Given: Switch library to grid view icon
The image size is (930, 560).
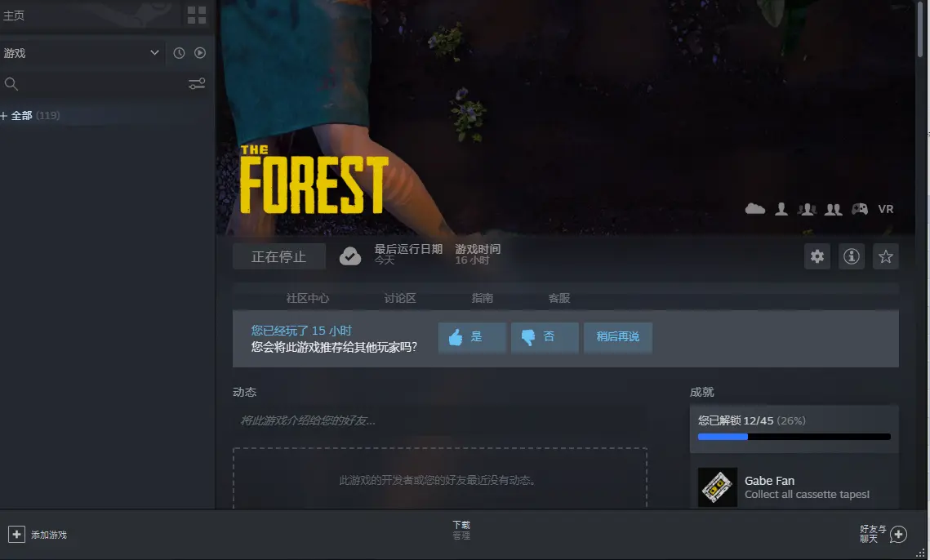Looking at the screenshot, I should pos(196,16).
